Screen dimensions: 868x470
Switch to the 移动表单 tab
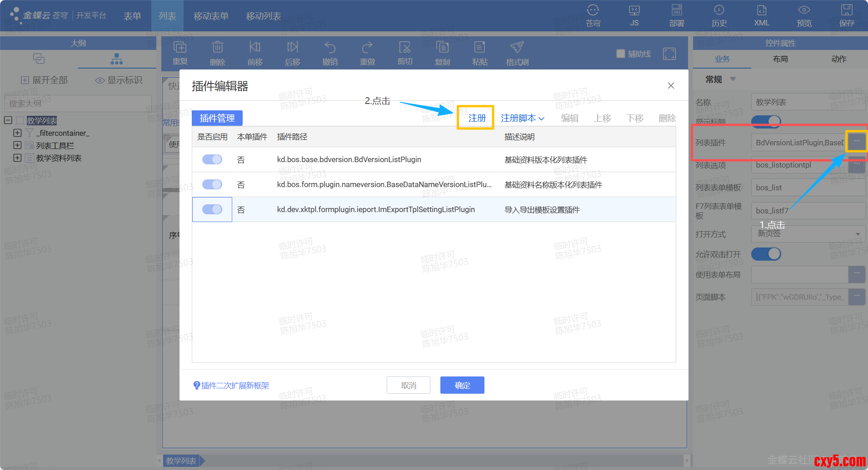[x=211, y=16]
